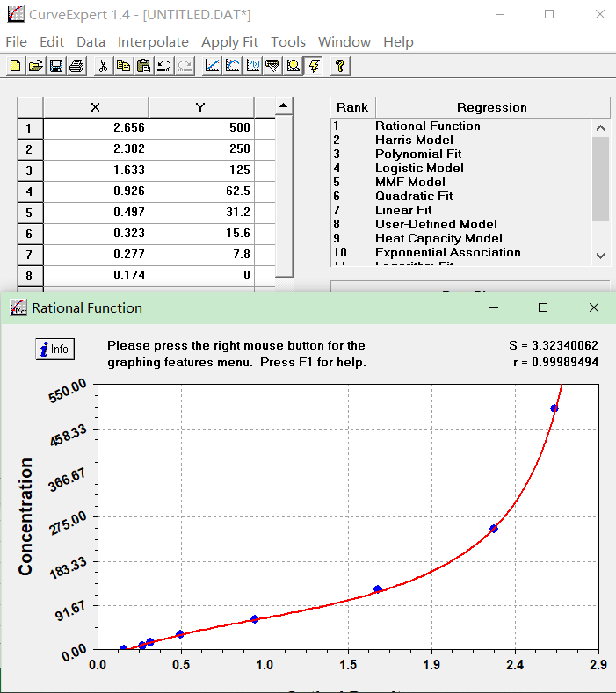
Task: Click the Undo arrow in toolbar
Action: click(x=163, y=66)
